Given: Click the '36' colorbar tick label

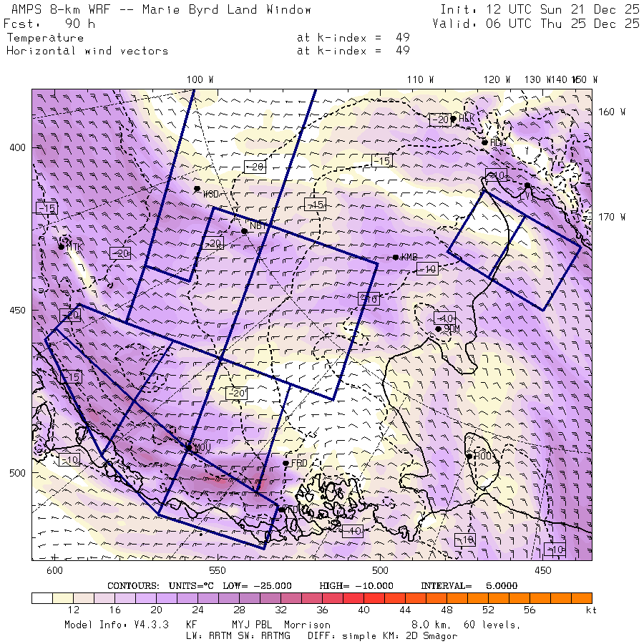Looking at the screenshot, I should pyautogui.click(x=323, y=610).
